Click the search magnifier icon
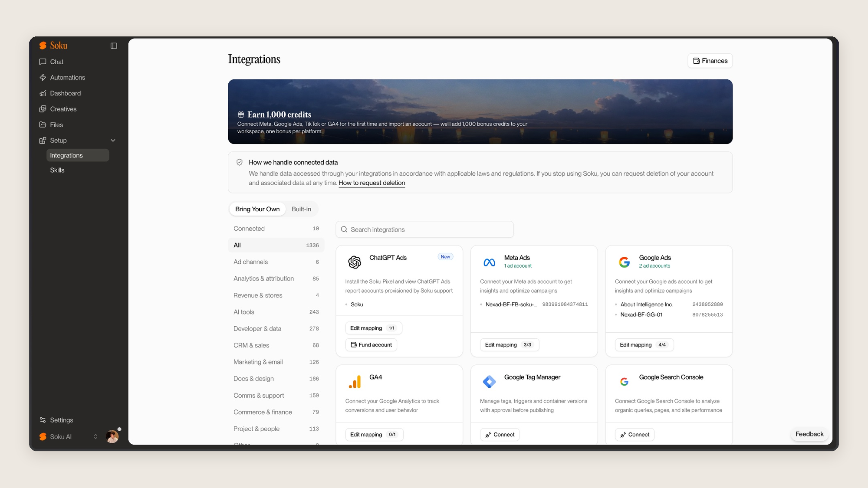868x488 pixels. point(344,229)
